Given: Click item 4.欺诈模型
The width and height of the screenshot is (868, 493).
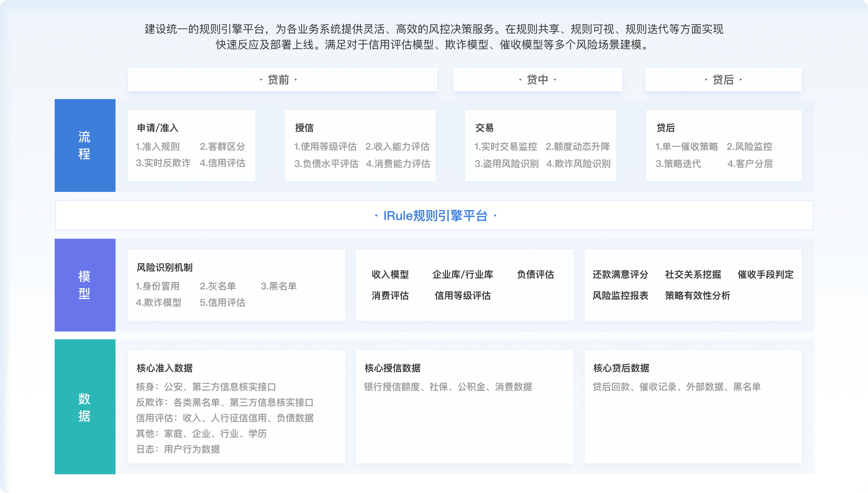Looking at the screenshot, I should point(158,303).
